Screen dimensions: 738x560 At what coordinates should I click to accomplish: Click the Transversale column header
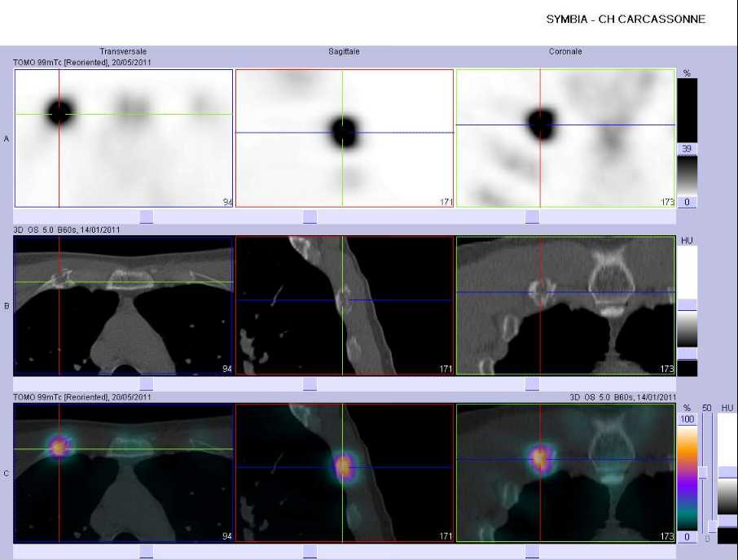coord(123,51)
